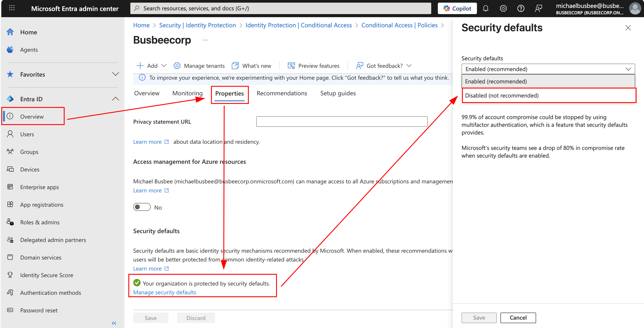
Task: Click the Manage tenants icon
Action: [x=177, y=65]
